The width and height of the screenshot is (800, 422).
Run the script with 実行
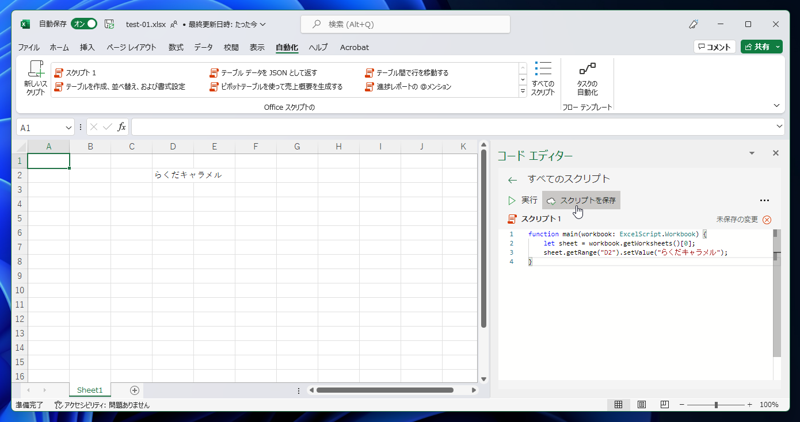click(x=522, y=201)
